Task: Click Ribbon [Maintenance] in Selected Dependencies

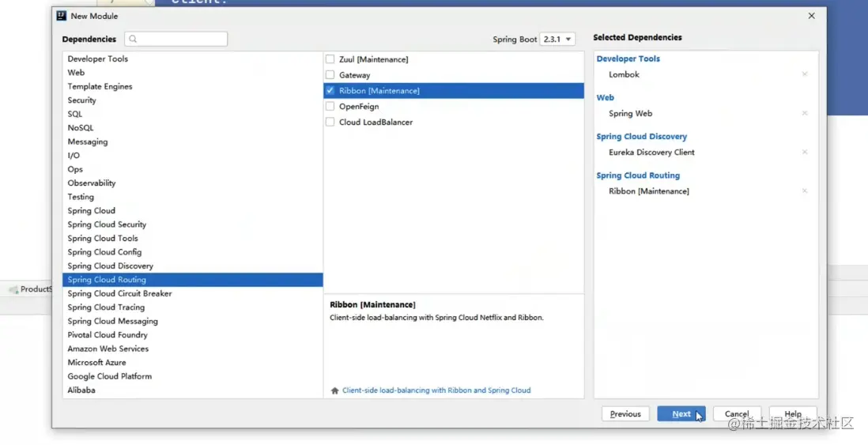Action: pyautogui.click(x=649, y=191)
